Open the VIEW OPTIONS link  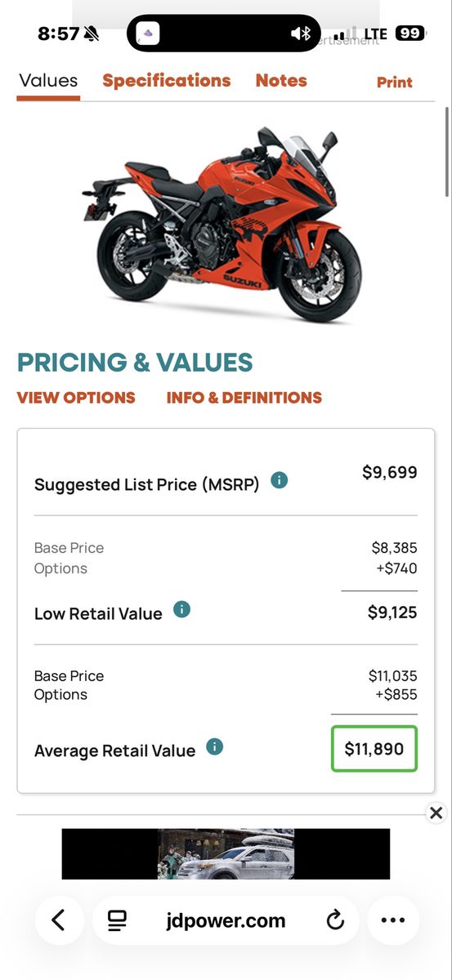76,398
